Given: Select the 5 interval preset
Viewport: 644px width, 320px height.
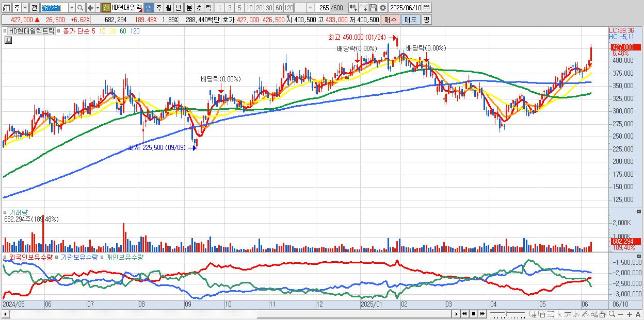Looking at the screenshot, I should click(x=239, y=8).
